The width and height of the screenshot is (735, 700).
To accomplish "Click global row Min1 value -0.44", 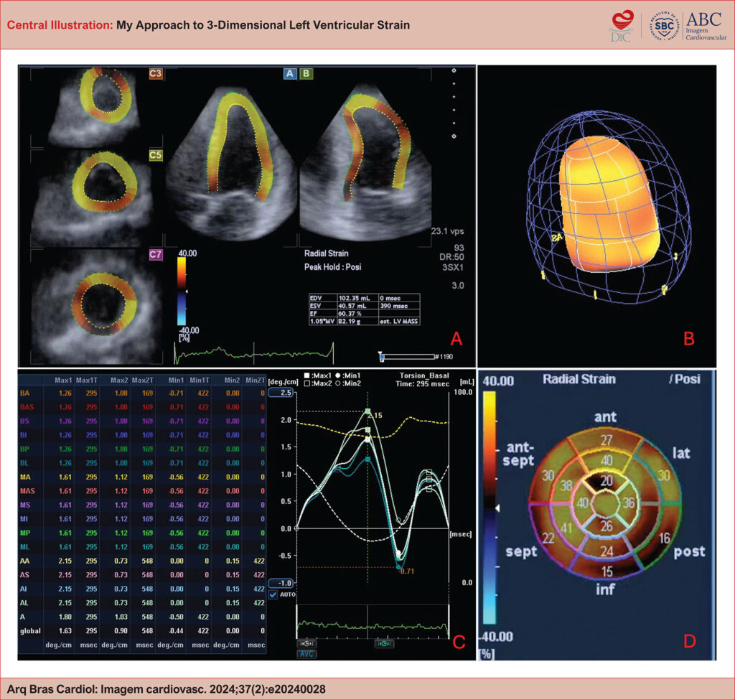I will 177,631.
